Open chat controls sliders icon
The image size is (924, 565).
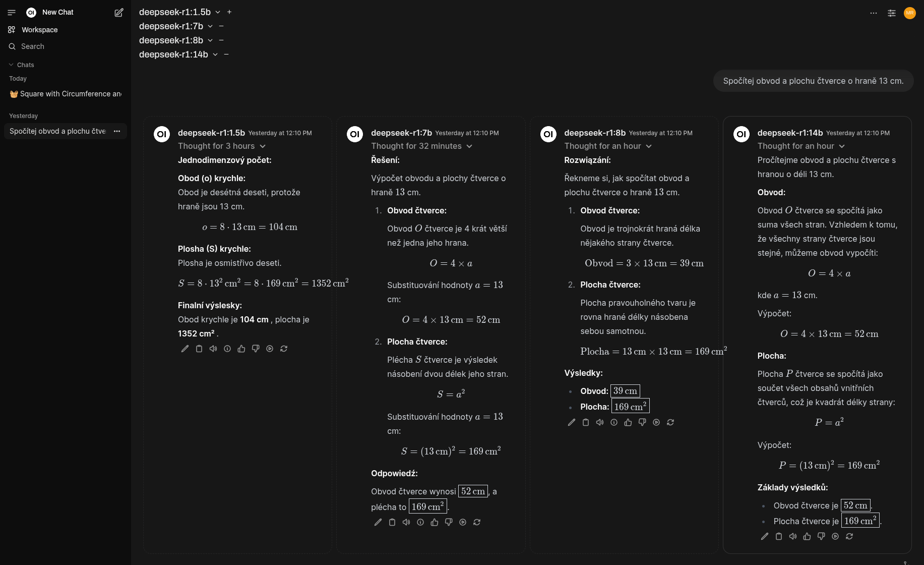(892, 13)
